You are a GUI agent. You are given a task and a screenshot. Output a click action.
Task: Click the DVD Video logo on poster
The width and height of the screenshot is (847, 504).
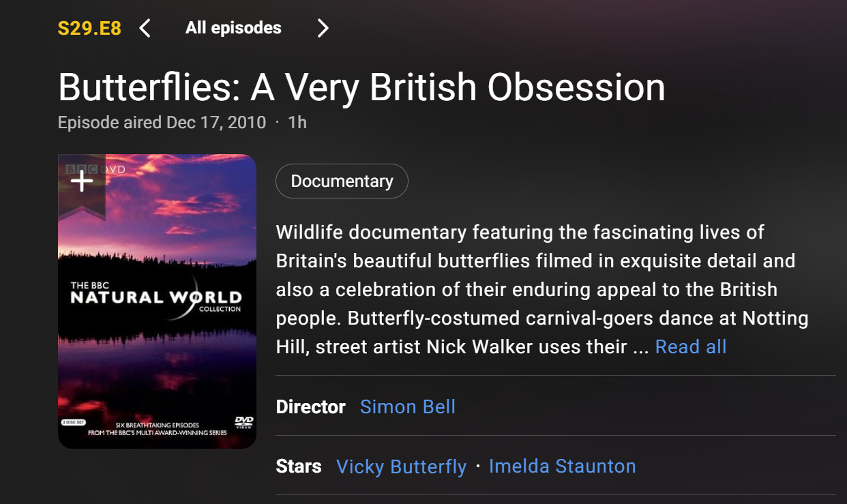pyautogui.click(x=243, y=422)
